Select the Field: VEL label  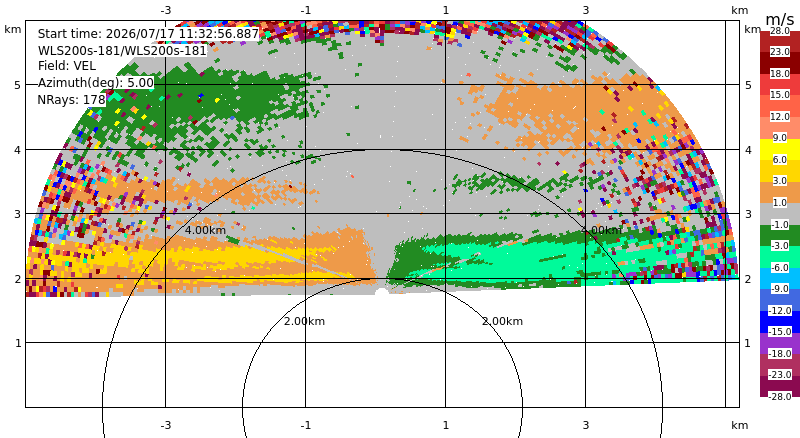tap(67, 66)
